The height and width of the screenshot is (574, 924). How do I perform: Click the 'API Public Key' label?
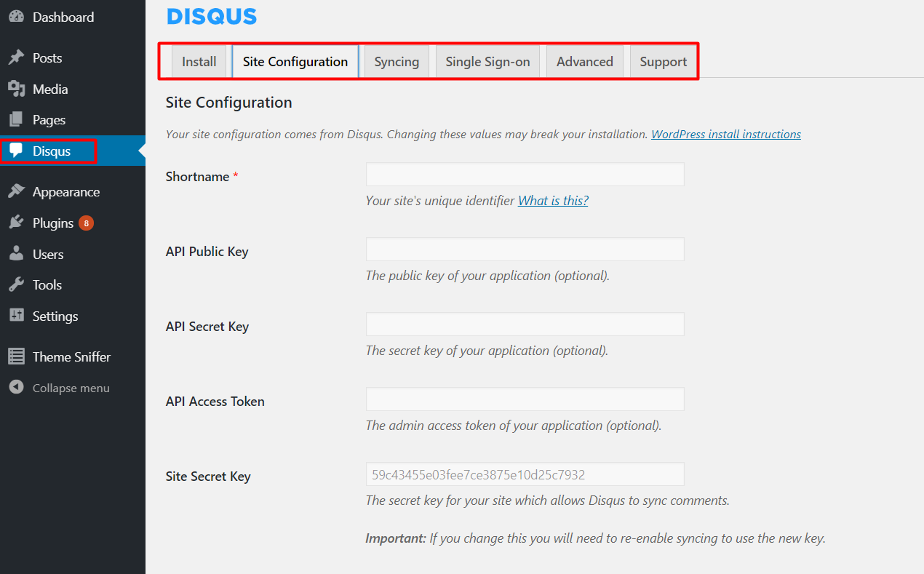tap(207, 252)
